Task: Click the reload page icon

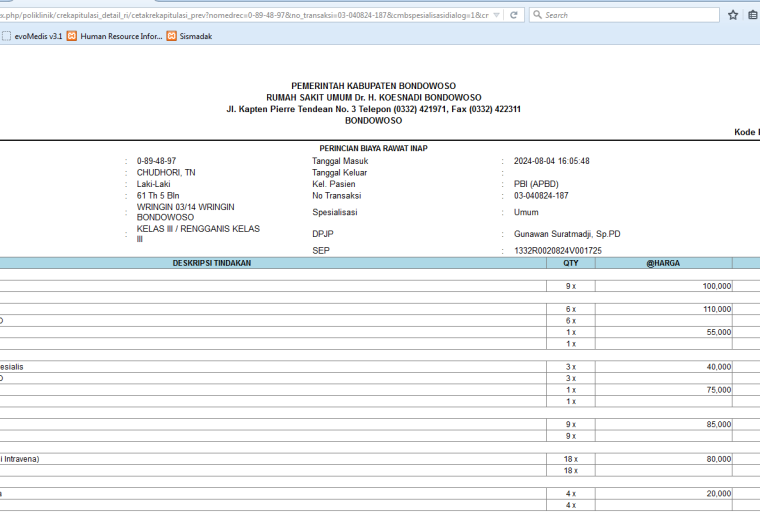Action: tap(514, 15)
